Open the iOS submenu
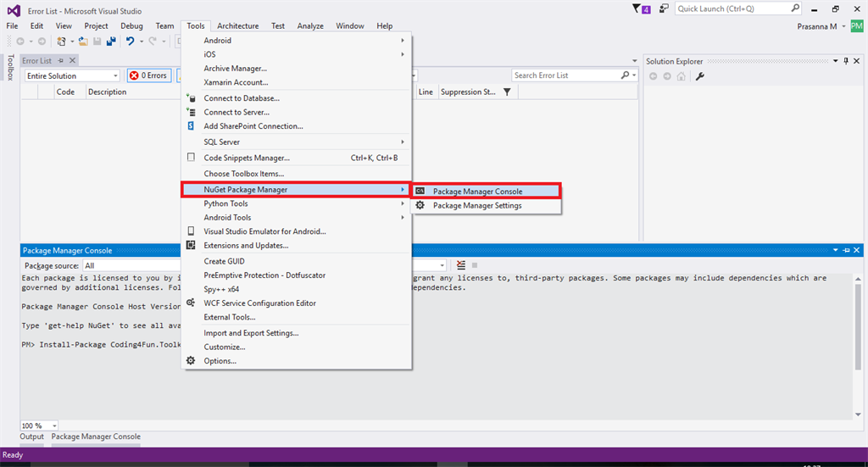 pos(297,54)
